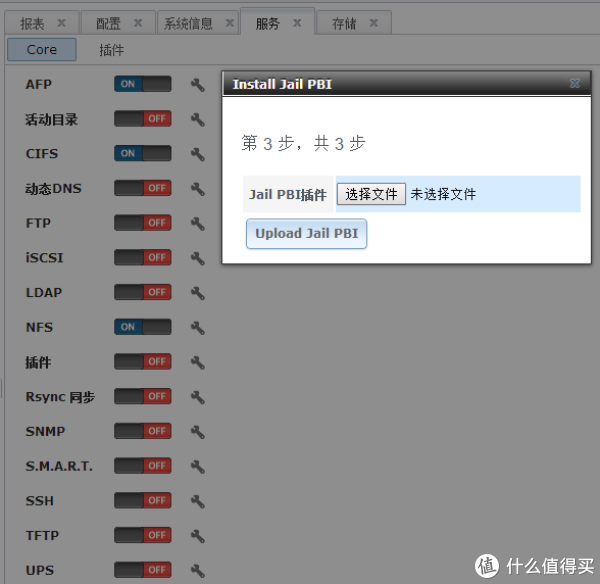Click 选择文件 to choose a file

pos(371,194)
